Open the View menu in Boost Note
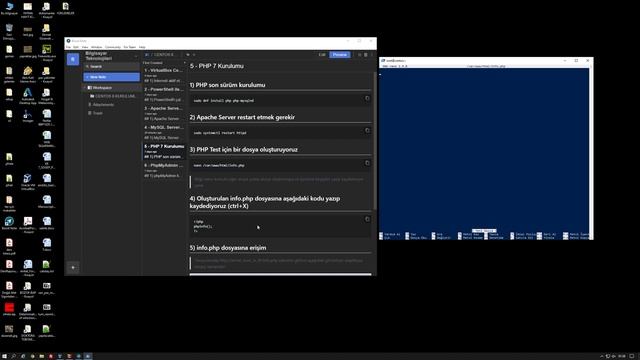Image resolution: width=640 pixels, height=360 pixels. pos(85,47)
